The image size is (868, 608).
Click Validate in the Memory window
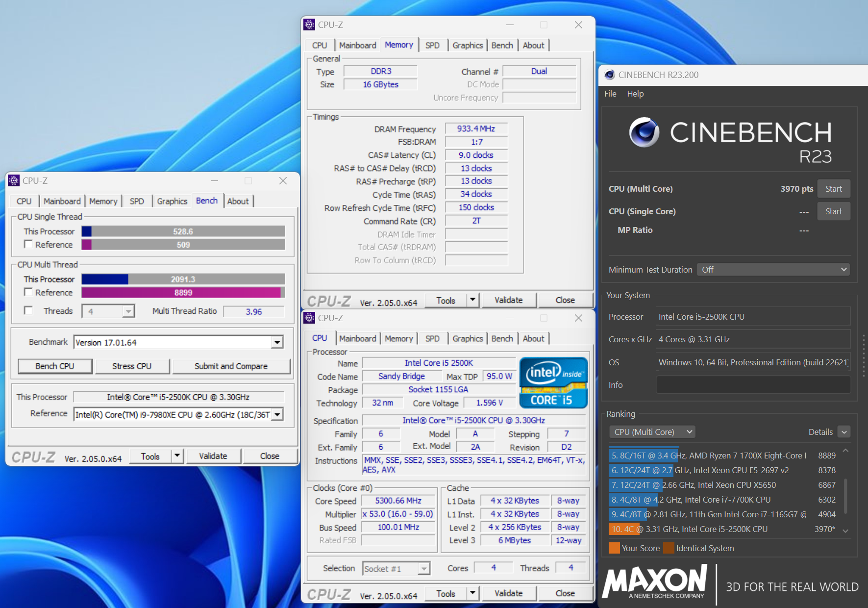pyautogui.click(x=509, y=300)
